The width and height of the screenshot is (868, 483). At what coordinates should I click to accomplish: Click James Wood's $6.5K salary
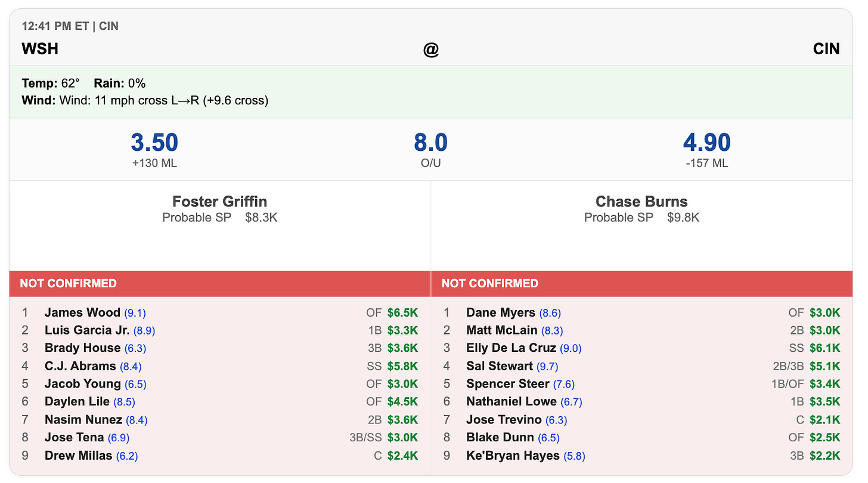[x=403, y=312]
